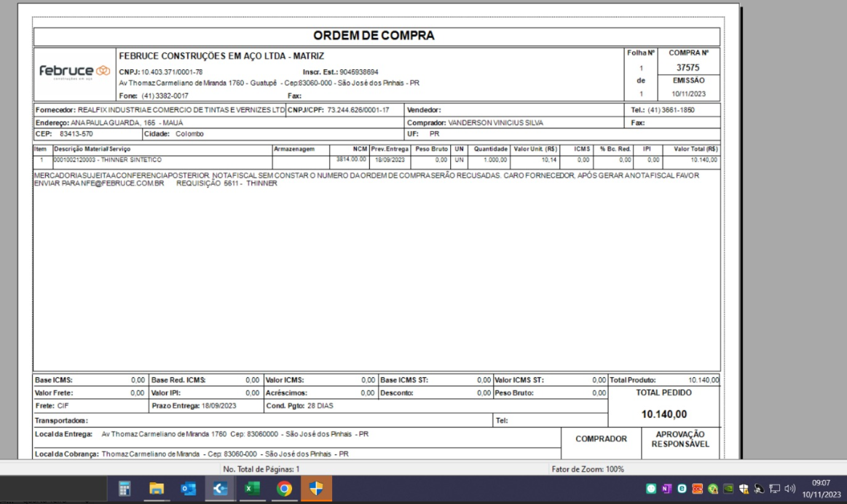This screenshot has height=504, width=847.
Task: Click the total pedido value 10.140,00
Action: (663, 414)
